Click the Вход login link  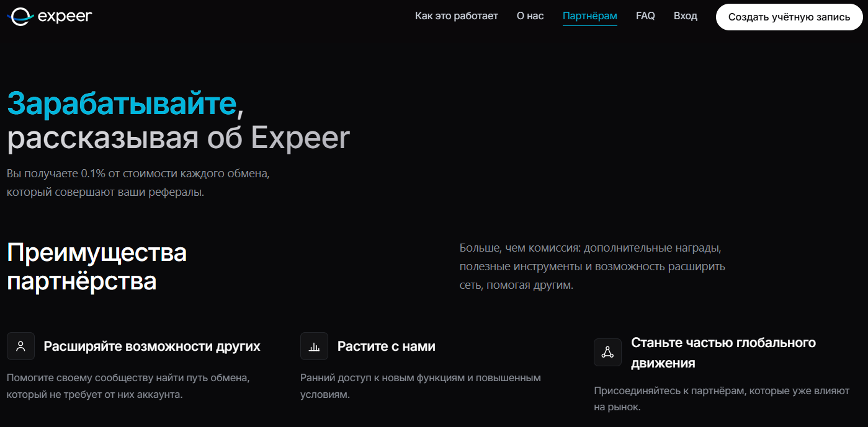coord(686,16)
